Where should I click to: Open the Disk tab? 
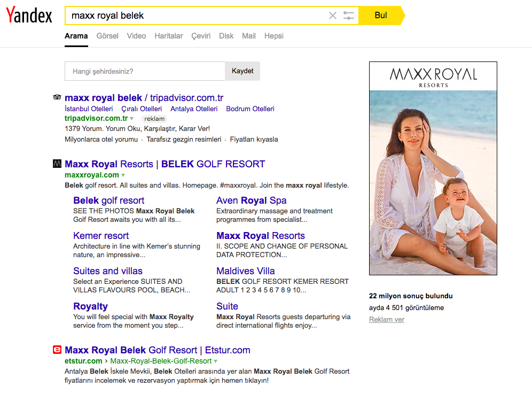[x=226, y=36]
